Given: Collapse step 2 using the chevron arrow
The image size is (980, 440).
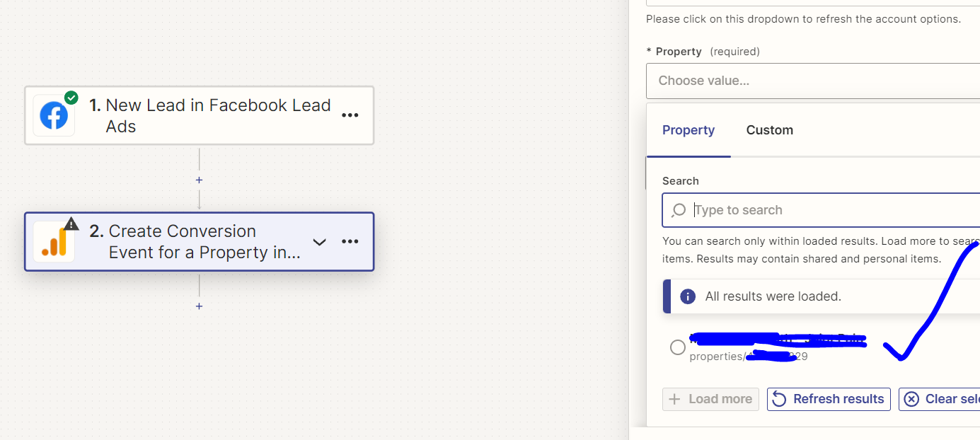Looking at the screenshot, I should [x=320, y=242].
